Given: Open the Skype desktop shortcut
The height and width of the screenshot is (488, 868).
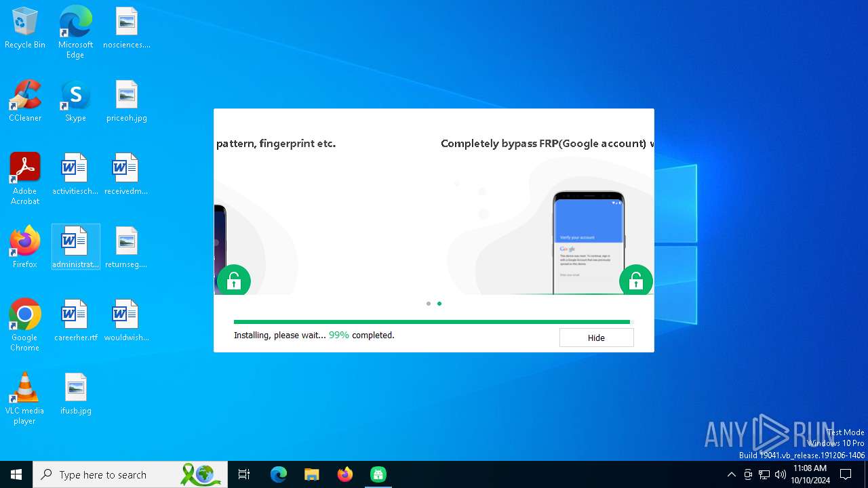Looking at the screenshot, I should (x=75, y=102).
